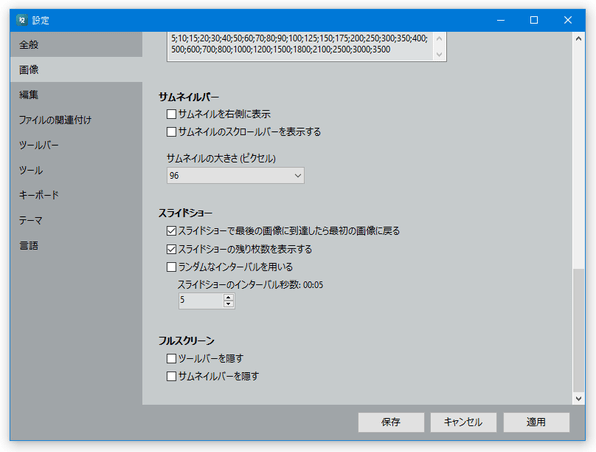Tick ツールバーを隠す under フルスクリーン
Image resolution: width=596 pixels, height=452 pixels.
pyautogui.click(x=171, y=358)
